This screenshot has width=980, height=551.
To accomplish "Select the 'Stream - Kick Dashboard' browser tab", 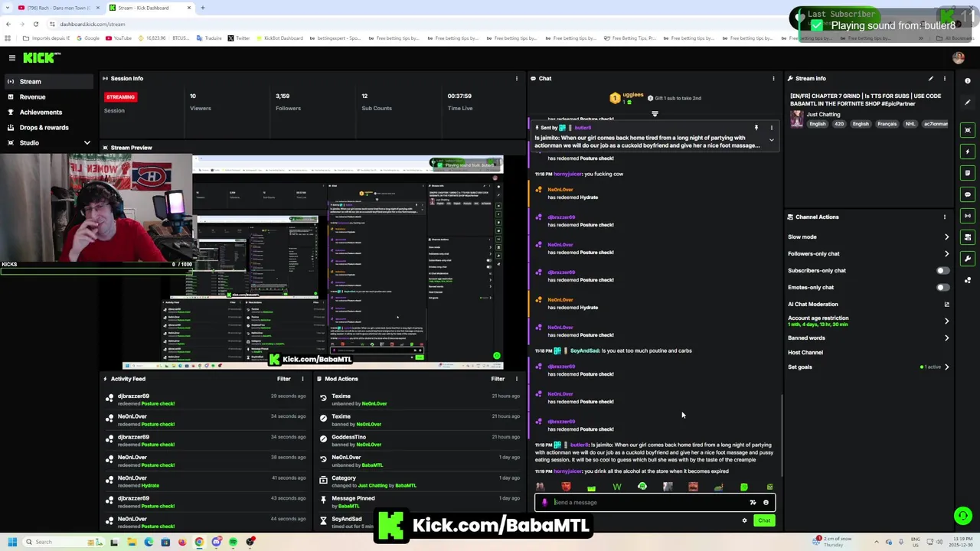I will click(x=150, y=8).
